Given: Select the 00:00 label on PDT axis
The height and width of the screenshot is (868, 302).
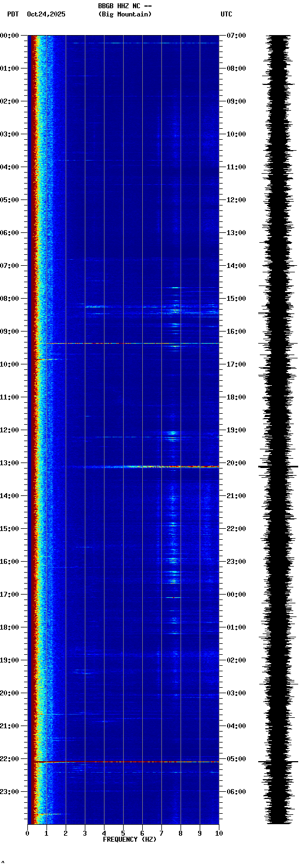Looking at the screenshot, I should [x=9, y=36].
